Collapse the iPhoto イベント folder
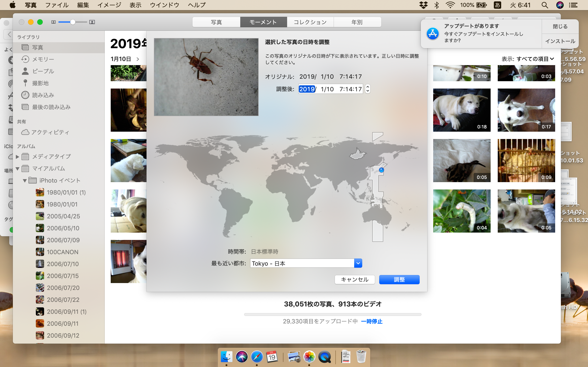Image resolution: width=588 pixels, height=367 pixels. pos(25,181)
